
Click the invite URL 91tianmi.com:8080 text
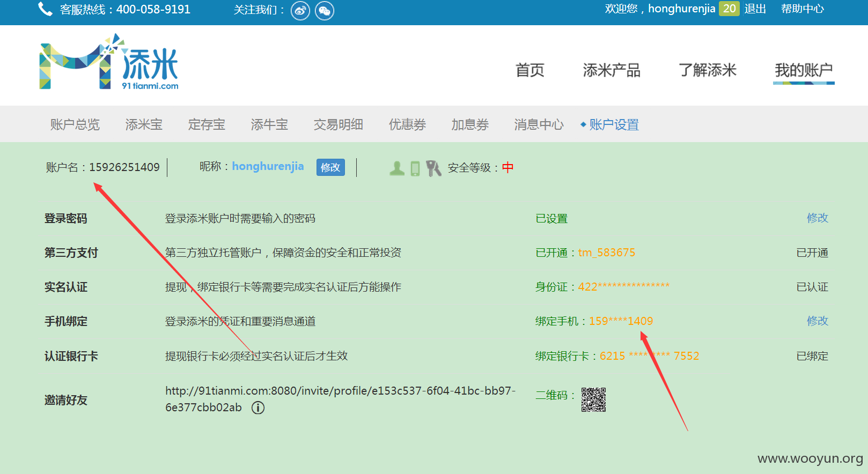340,399
